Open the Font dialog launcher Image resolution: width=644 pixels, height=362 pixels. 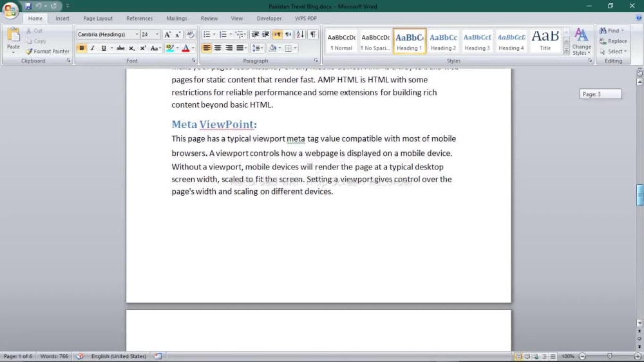[193, 61]
